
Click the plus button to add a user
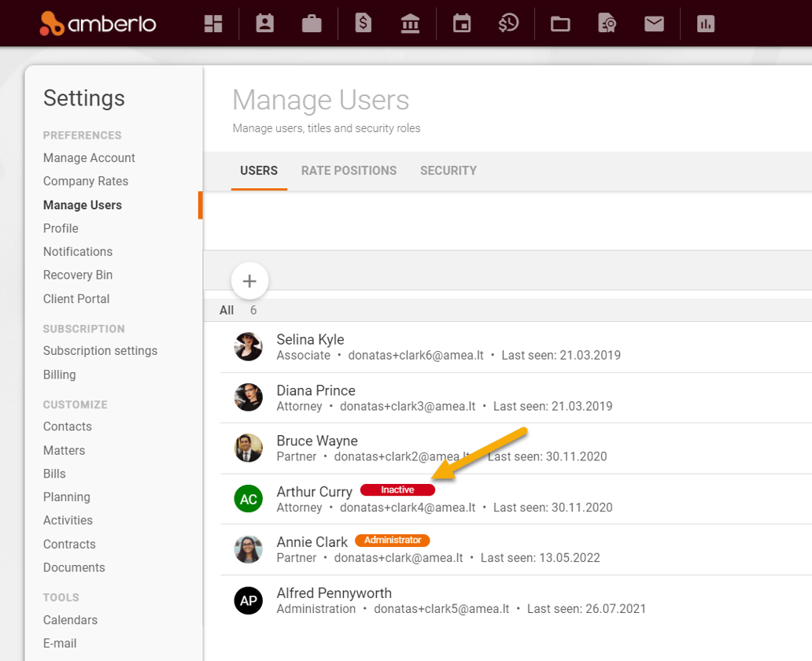[249, 281]
